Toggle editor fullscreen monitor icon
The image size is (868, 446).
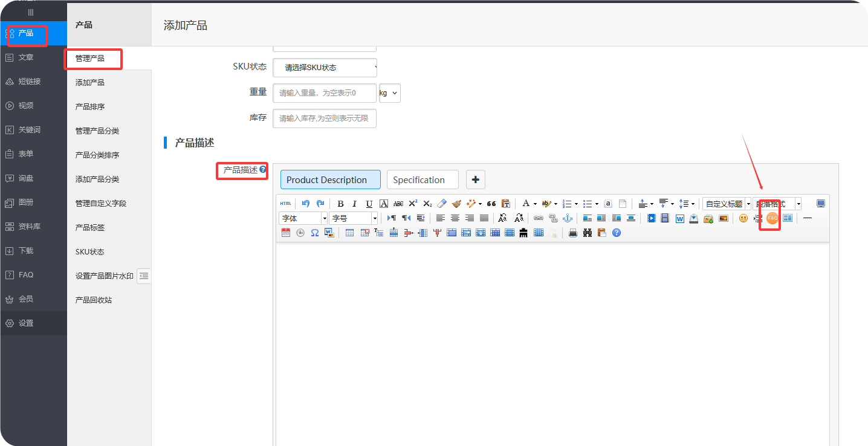click(x=821, y=204)
